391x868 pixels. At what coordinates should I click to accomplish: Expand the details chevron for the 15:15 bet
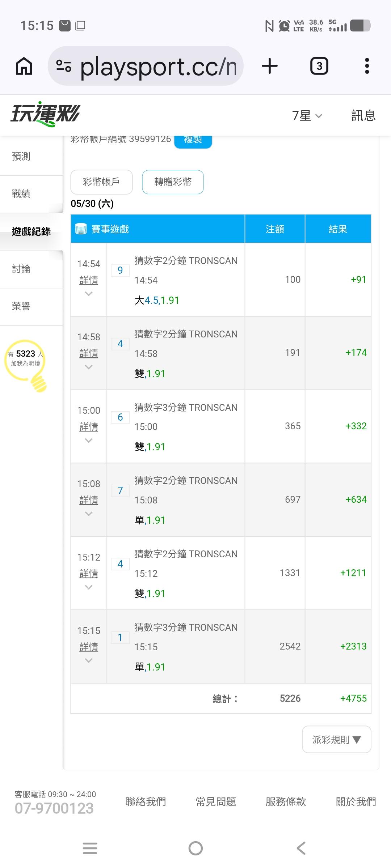(x=89, y=660)
